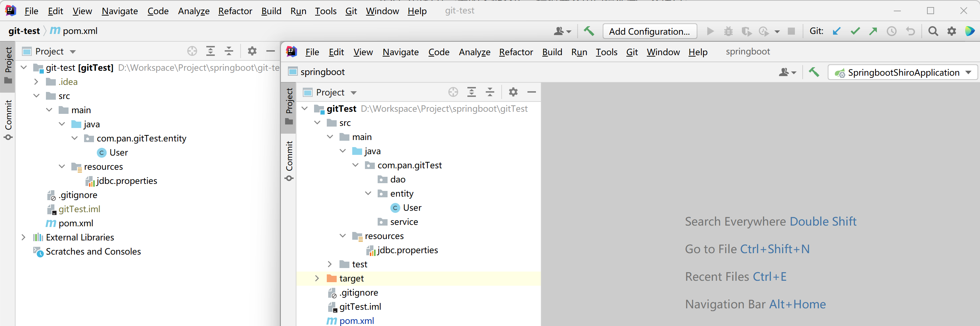Click the Git push arrow icon
Image resolution: width=980 pixels, height=326 pixels.
(x=873, y=31)
